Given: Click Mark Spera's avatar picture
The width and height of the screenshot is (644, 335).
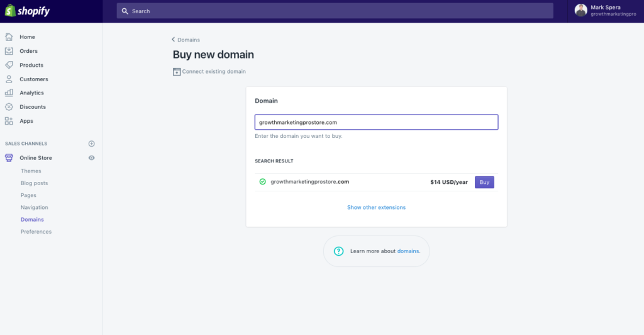Looking at the screenshot, I should [580, 10].
